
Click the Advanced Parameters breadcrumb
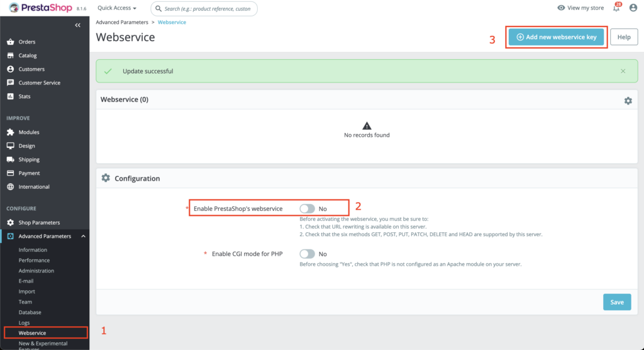122,22
